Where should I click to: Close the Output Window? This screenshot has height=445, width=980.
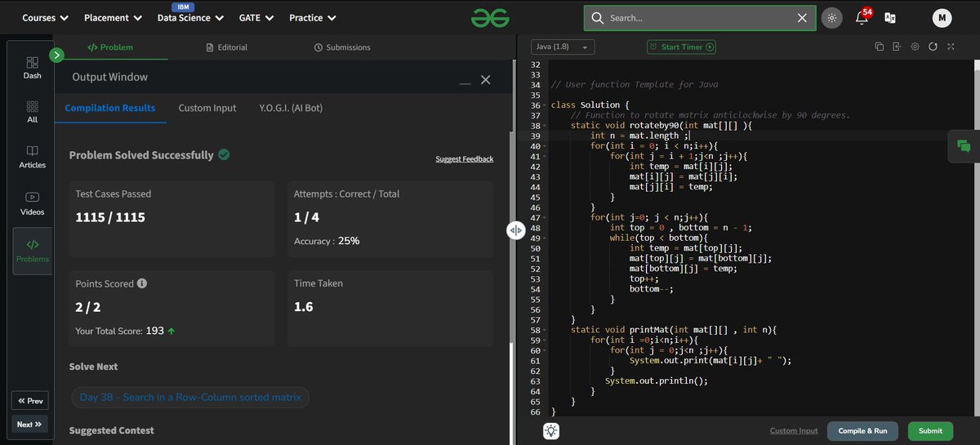(x=486, y=79)
